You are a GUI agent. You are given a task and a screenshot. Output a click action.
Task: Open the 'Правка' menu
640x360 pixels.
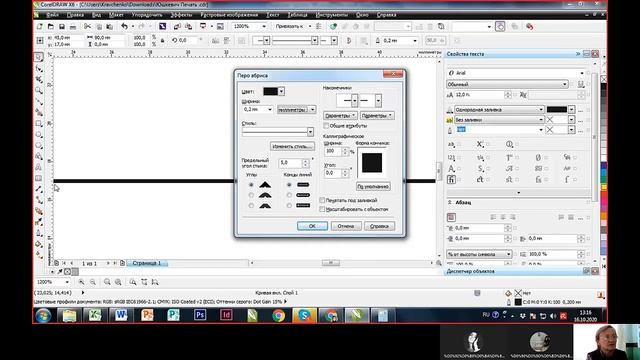pos(75,15)
